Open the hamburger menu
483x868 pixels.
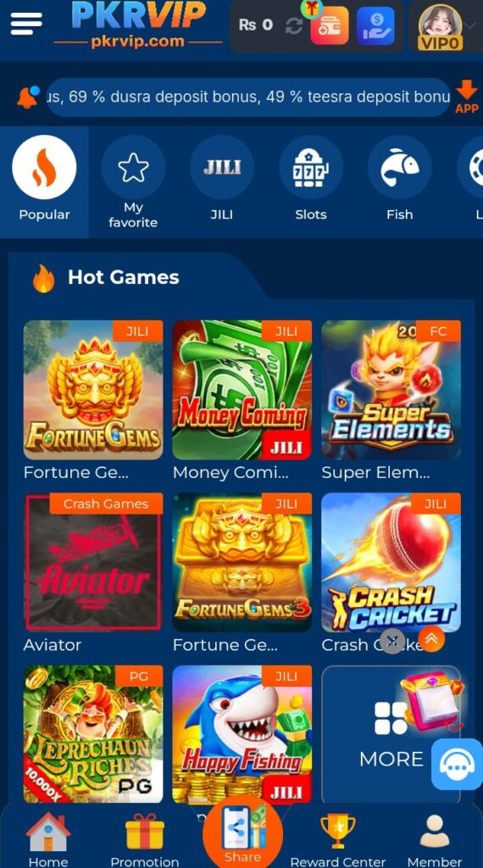click(x=26, y=23)
